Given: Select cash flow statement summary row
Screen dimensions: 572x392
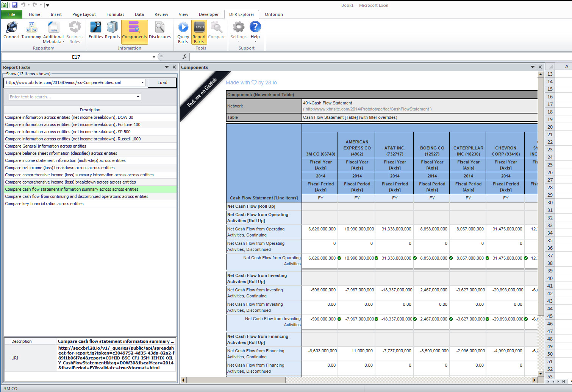Looking at the screenshot, I should [90, 189].
